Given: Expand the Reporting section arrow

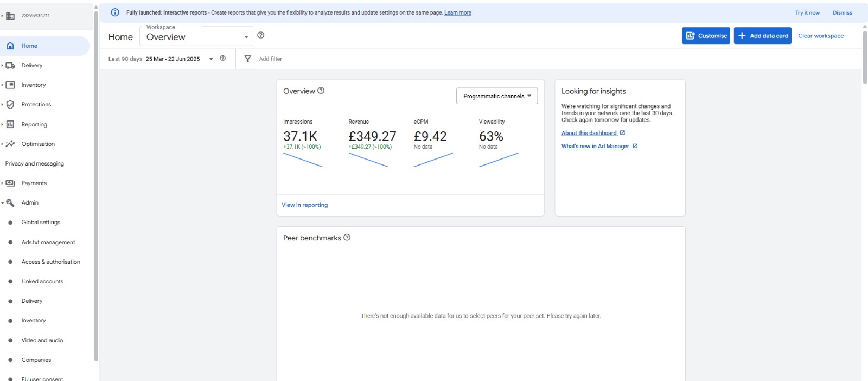Looking at the screenshot, I should (x=2, y=124).
